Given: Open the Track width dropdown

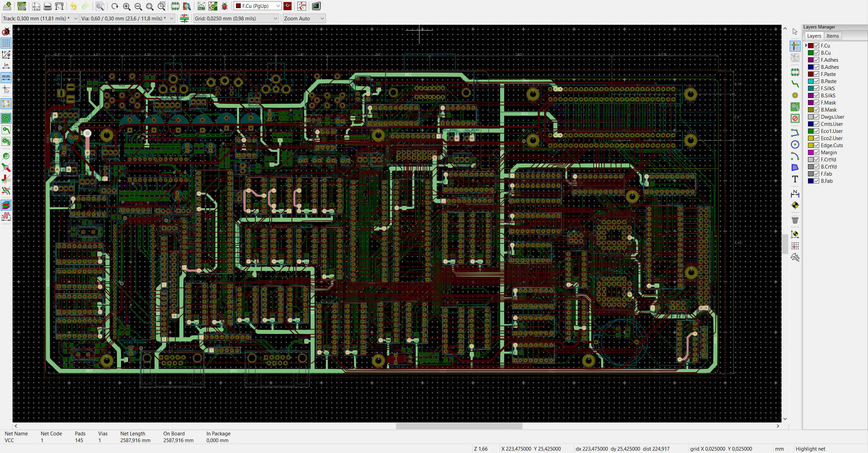Looking at the screenshot, I should 40,19.
